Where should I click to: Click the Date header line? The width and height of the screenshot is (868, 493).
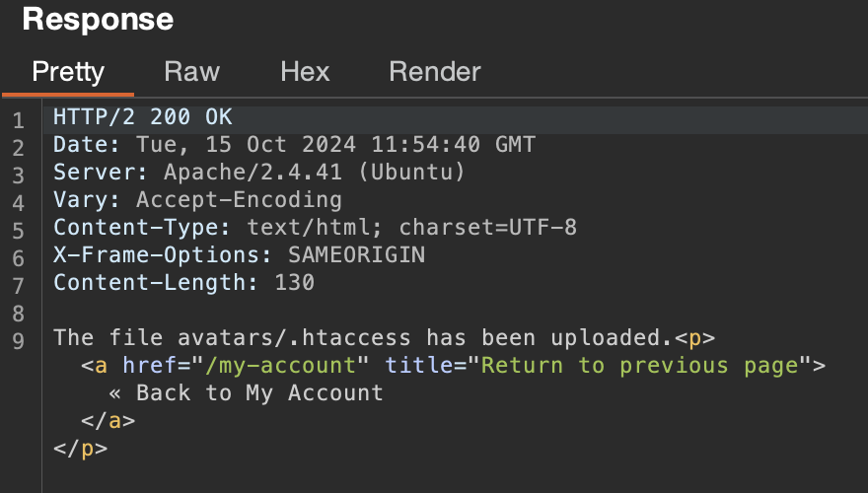pyautogui.click(x=294, y=145)
